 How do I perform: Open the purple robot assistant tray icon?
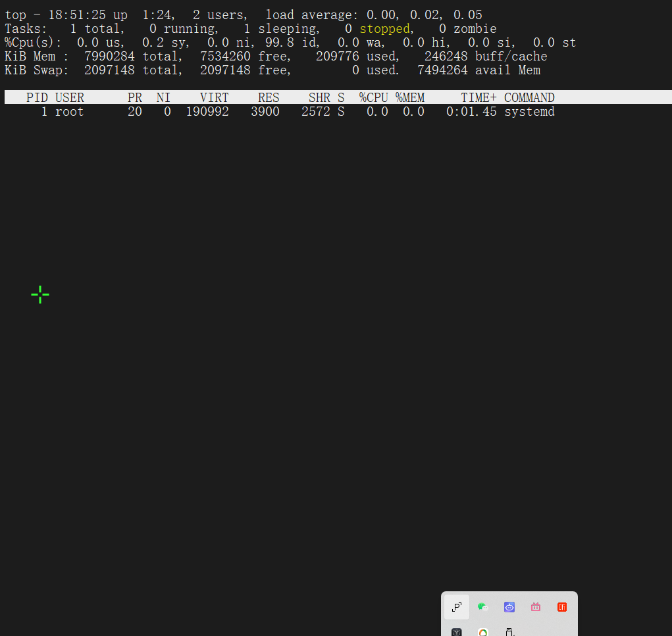click(x=509, y=607)
